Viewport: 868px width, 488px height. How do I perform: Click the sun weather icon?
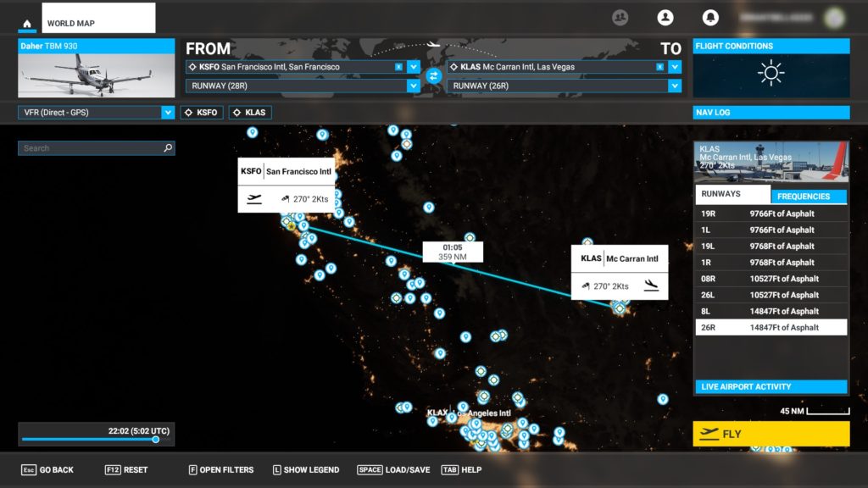point(771,74)
